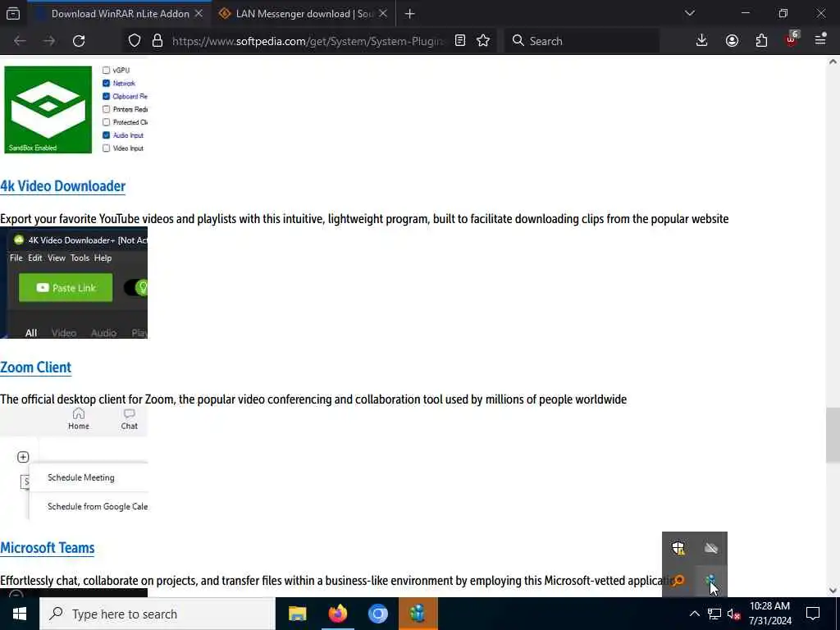Switch to Download WinRAR nLite Addon tab
This screenshot has width=840, height=630.
coord(120,14)
